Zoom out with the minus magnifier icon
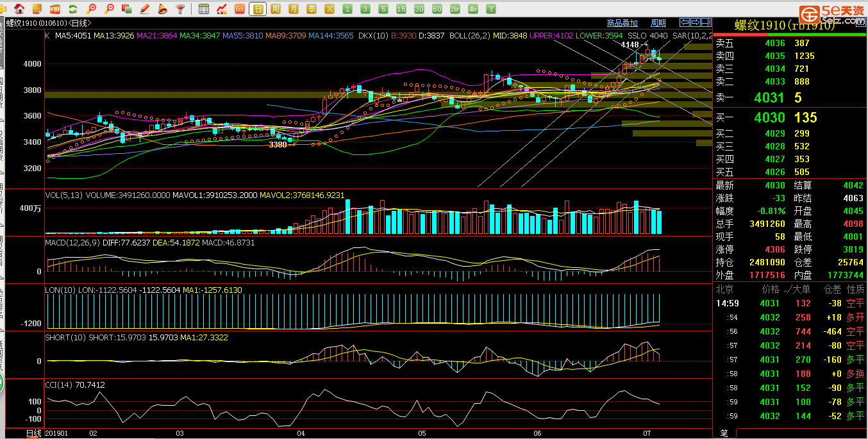This screenshot has height=439, width=868. (x=109, y=9)
